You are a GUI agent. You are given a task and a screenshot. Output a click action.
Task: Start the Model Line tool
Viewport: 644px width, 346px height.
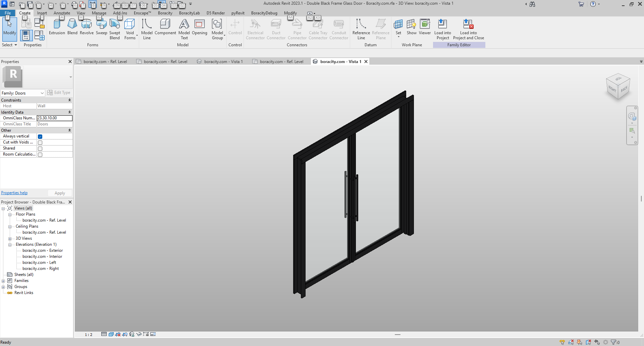point(147,29)
